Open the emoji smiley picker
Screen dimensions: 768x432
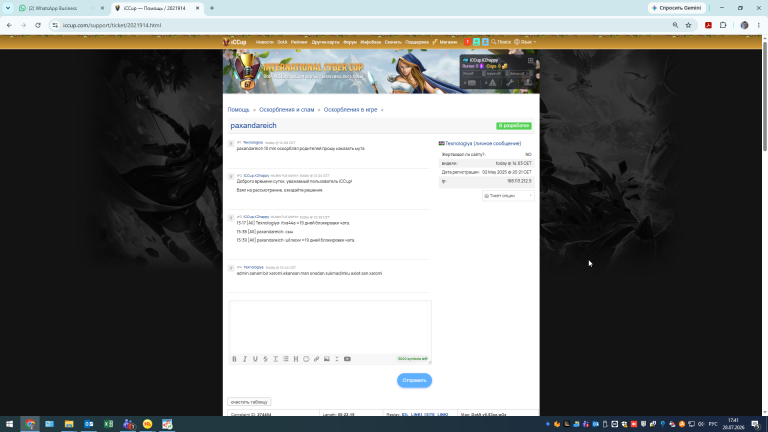(306, 359)
